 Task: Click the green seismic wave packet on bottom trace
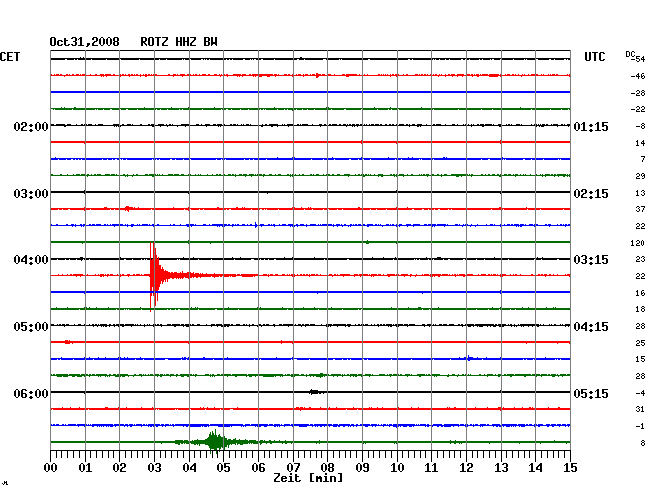[214, 442]
